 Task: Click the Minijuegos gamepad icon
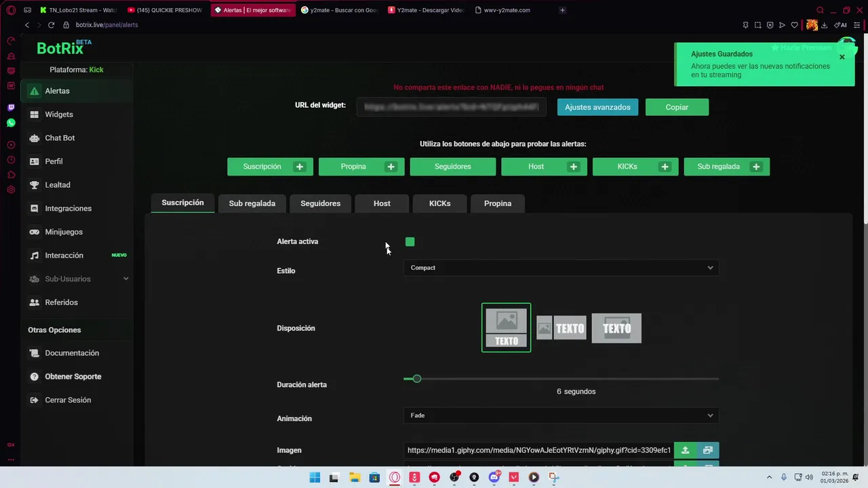tap(34, 232)
